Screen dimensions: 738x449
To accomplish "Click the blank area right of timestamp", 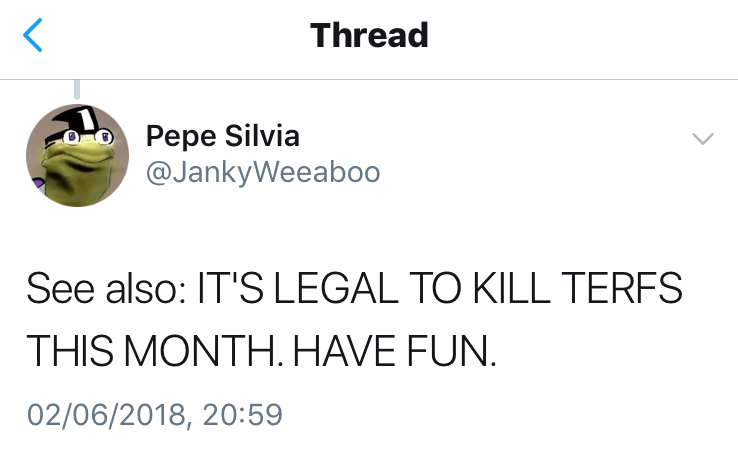I will (x=500, y=412).
